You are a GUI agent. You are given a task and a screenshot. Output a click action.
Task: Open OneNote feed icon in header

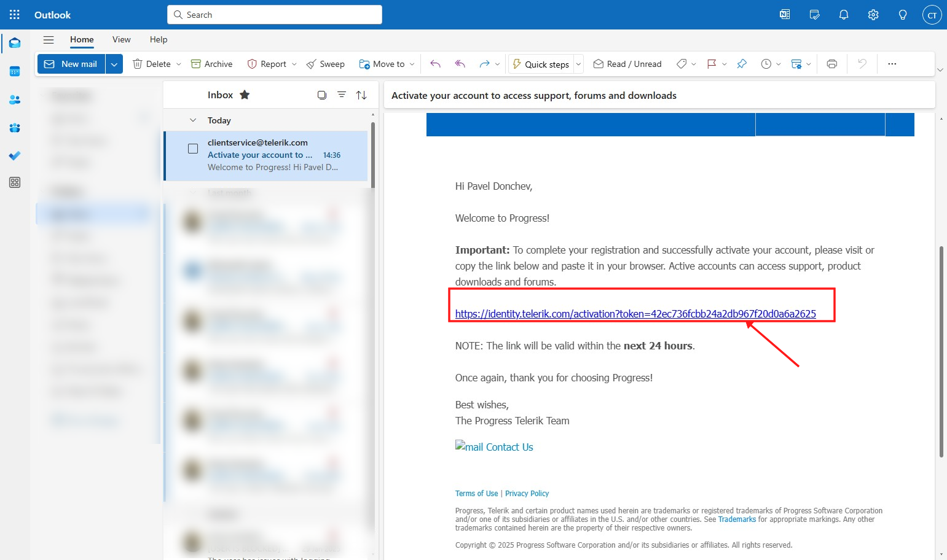click(x=785, y=15)
